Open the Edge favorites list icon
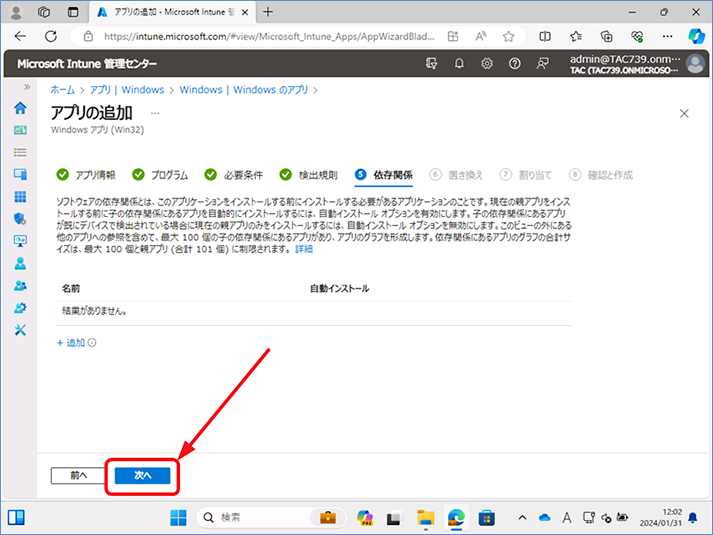 pos(576,36)
